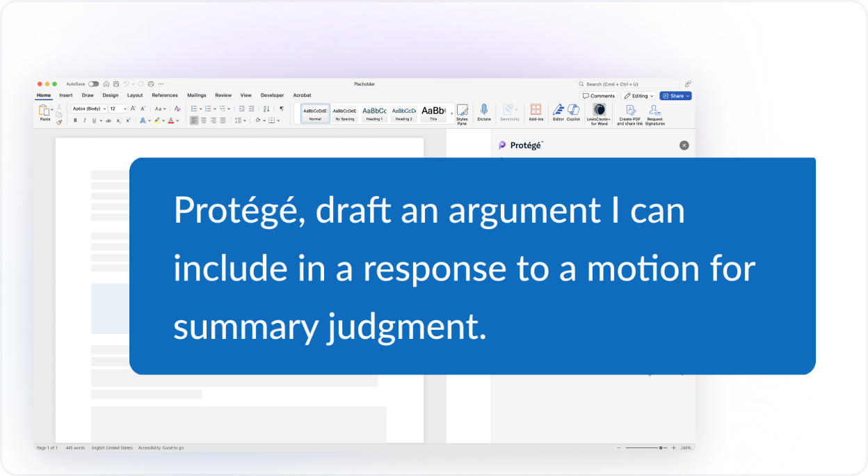868x476 pixels.
Task: Close the Protégé panel
Action: tap(684, 145)
